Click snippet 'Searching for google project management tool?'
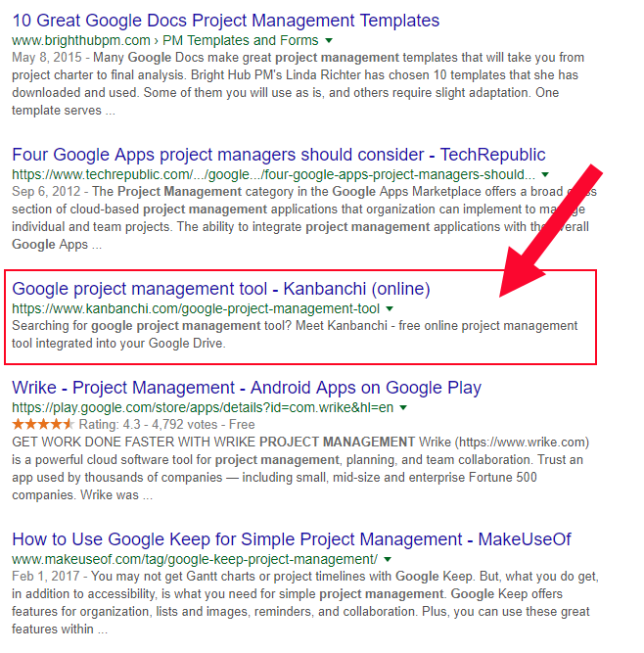 point(152,326)
